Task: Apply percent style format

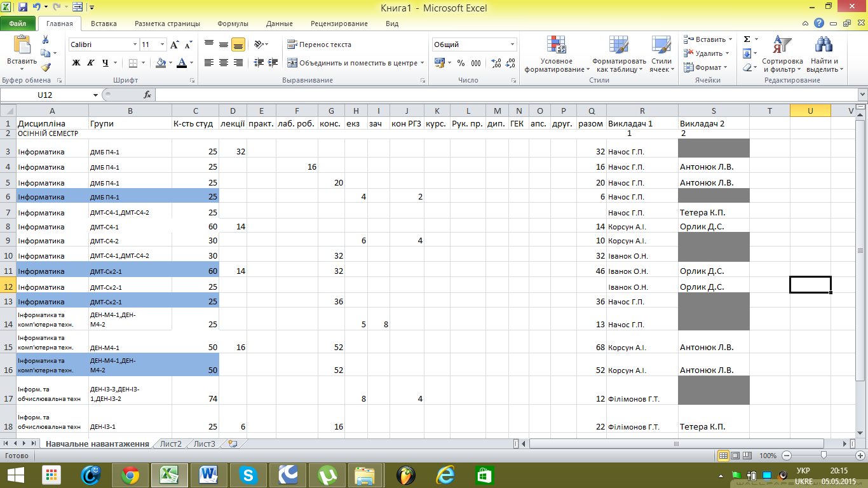Action: [x=461, y=63]
